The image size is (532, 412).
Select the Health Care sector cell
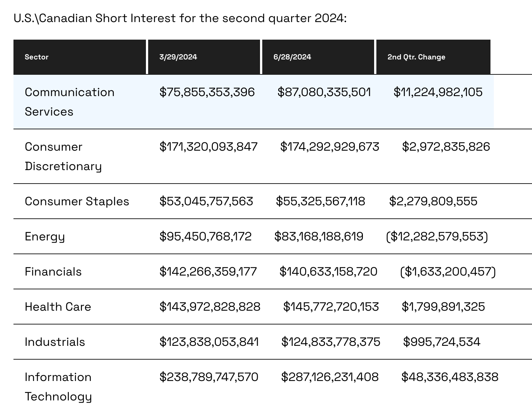pos(58,307)
